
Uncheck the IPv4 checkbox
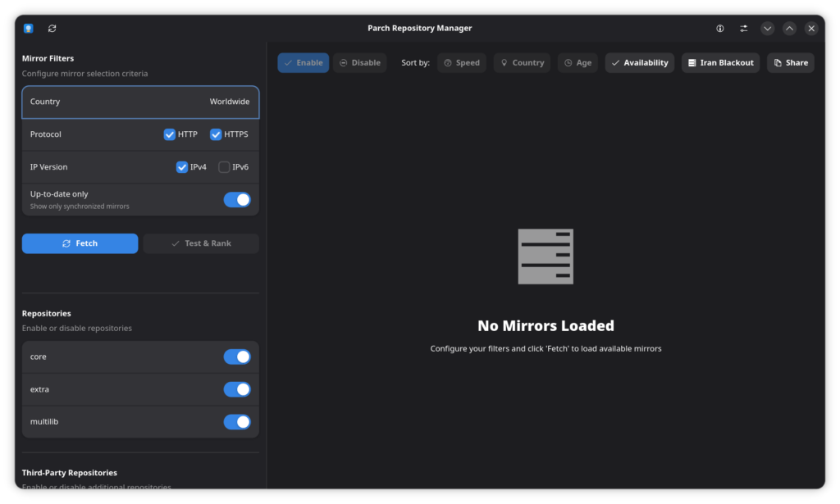click(181, 167)
